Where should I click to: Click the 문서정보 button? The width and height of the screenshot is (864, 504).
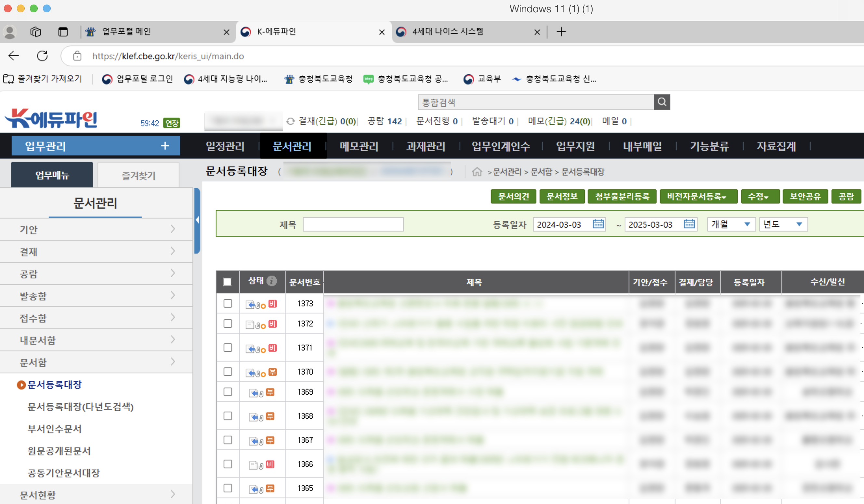click(x=562, y=196)
